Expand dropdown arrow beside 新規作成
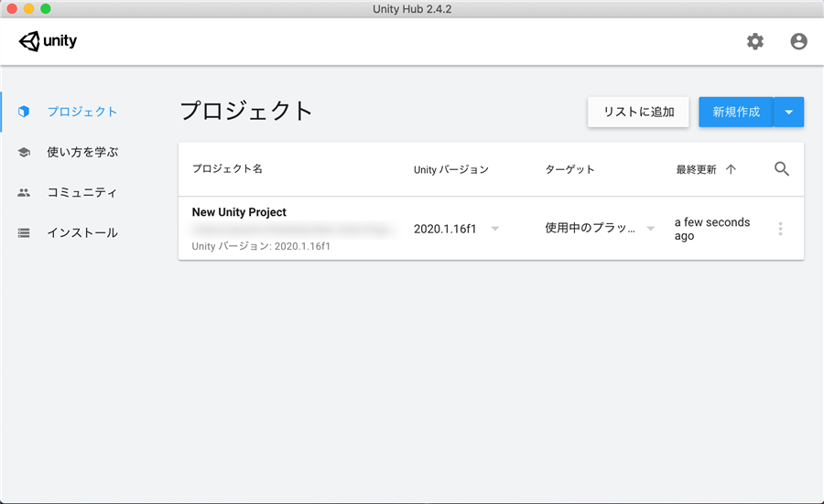Viewport: 824px width, 504px height. [x=789, y=112]
